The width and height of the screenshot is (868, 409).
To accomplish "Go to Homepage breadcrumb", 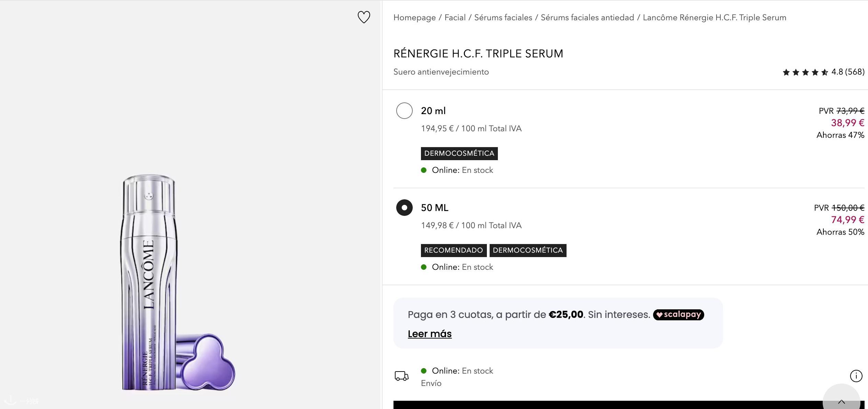I will [x=414, y=18].
